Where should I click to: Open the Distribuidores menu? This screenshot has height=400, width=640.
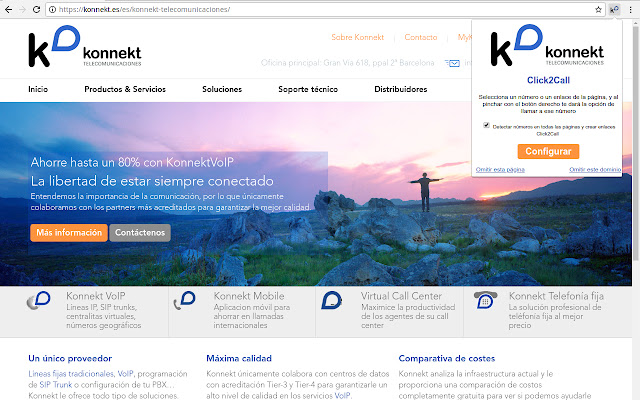point(401,89)
